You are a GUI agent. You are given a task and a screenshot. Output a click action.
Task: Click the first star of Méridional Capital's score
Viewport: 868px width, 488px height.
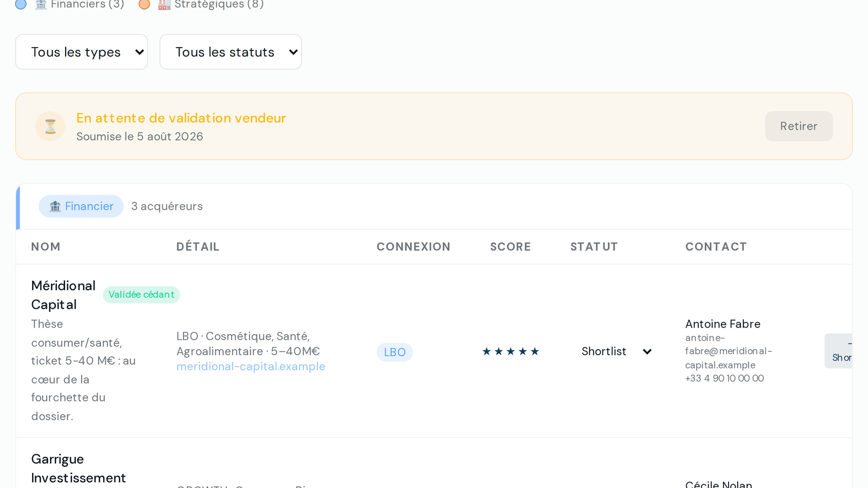pos(487,351)
